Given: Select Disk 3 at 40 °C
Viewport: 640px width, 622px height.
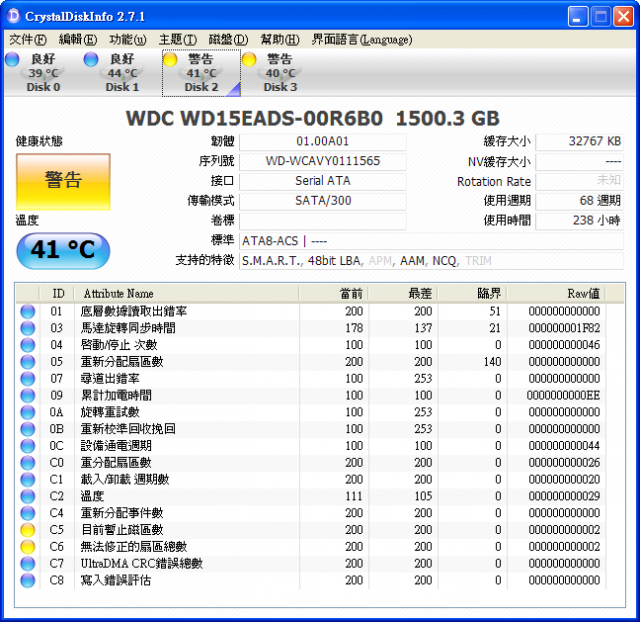Looking at the screenshot, I should coord(280,73).
